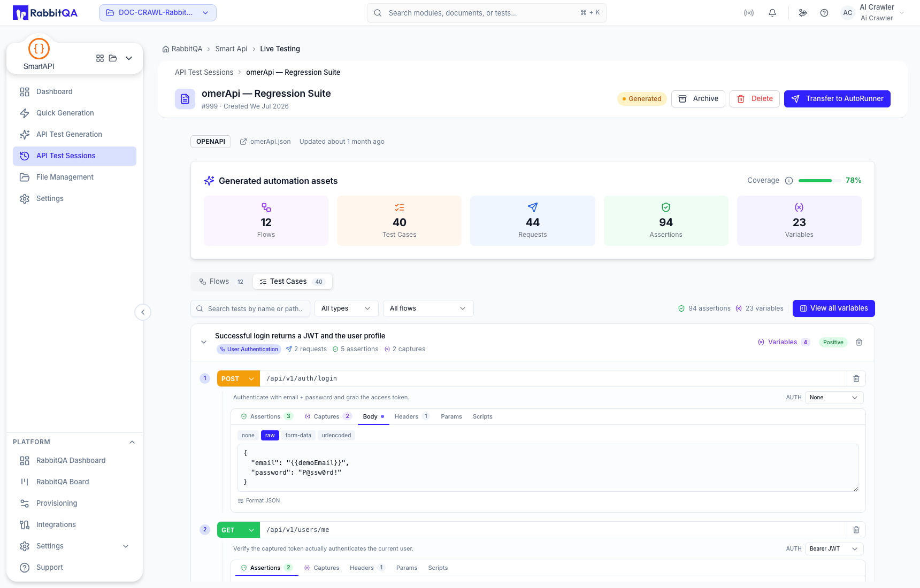Image resolution: width=920 pixels, height=588 pixels.
Task: Open the module grid view icon
Action: (100, 58)
